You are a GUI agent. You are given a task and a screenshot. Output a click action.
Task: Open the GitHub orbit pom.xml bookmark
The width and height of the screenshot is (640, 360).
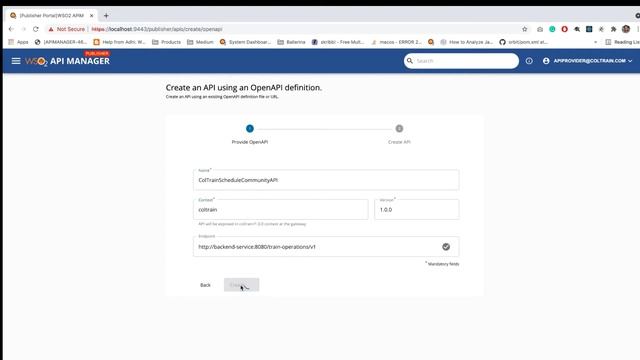click(523, 42)
